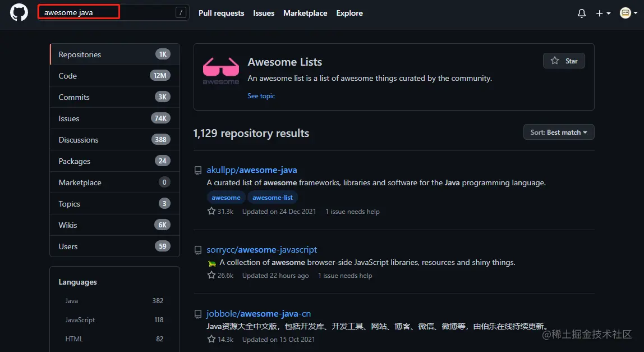Go to Marketplace in top navigation

pyautogui.click(x=305, y=13)
